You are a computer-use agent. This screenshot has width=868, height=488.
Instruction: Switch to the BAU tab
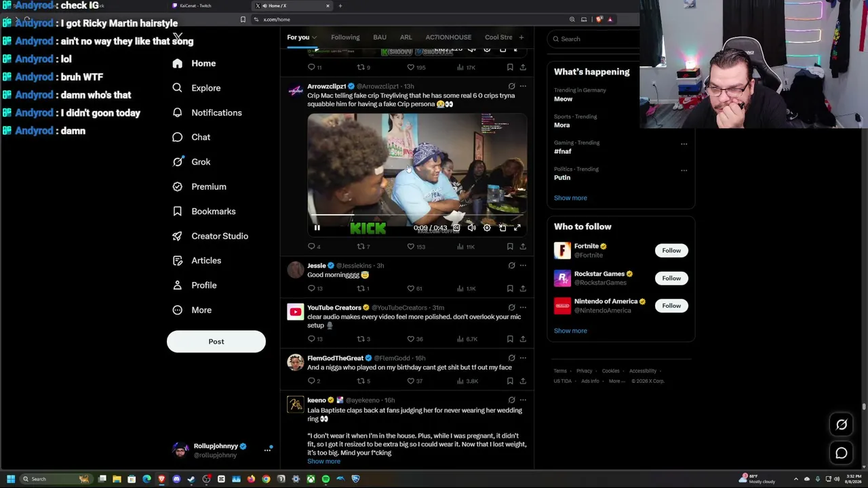tap(380, 37)
